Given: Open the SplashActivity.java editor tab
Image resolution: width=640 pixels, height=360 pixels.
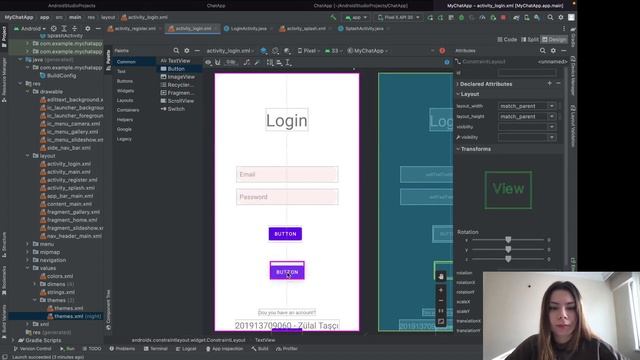Looking at the screenshot, I should coord(364,29).
